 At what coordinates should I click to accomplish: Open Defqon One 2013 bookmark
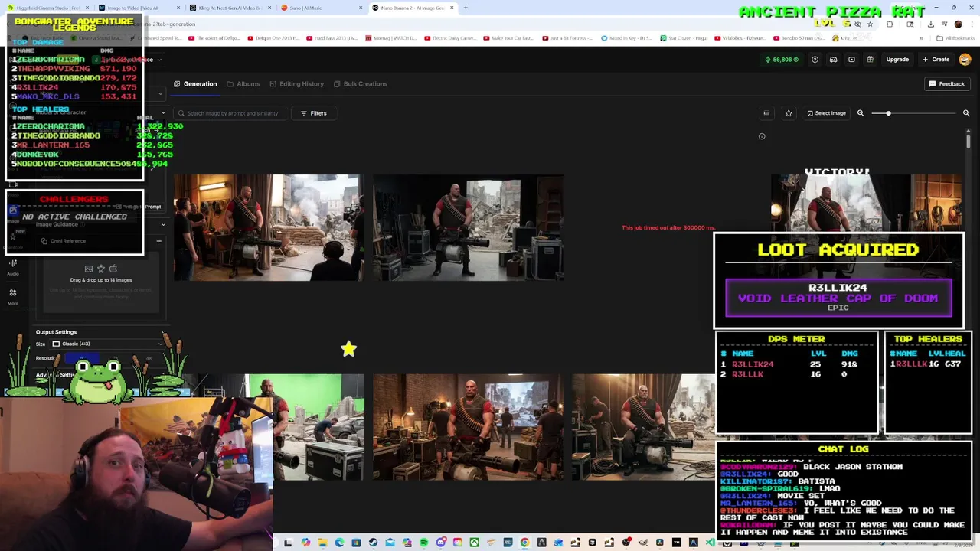(x=275, y=38)
